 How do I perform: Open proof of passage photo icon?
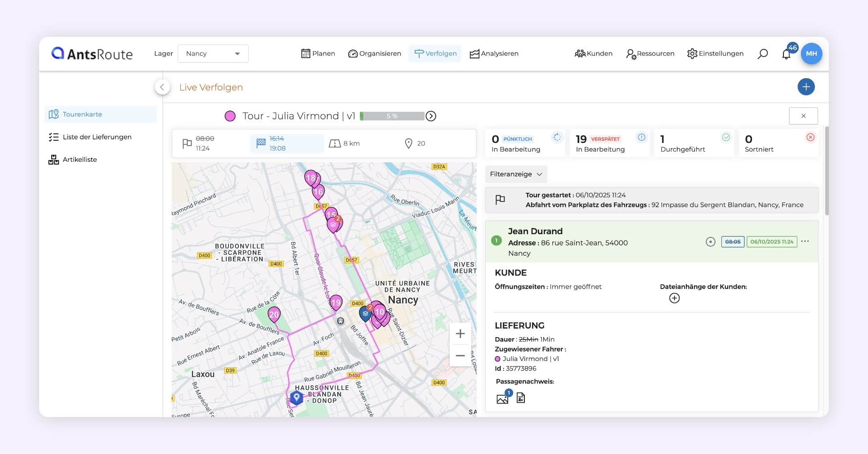click(502, 398)
